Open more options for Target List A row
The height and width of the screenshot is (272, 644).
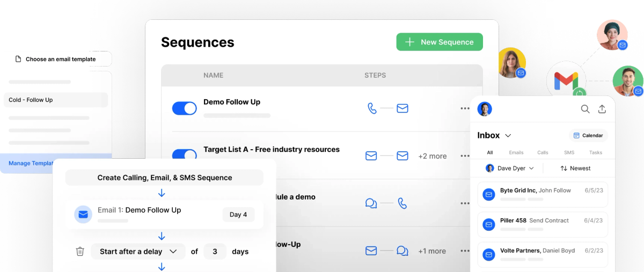465,156
